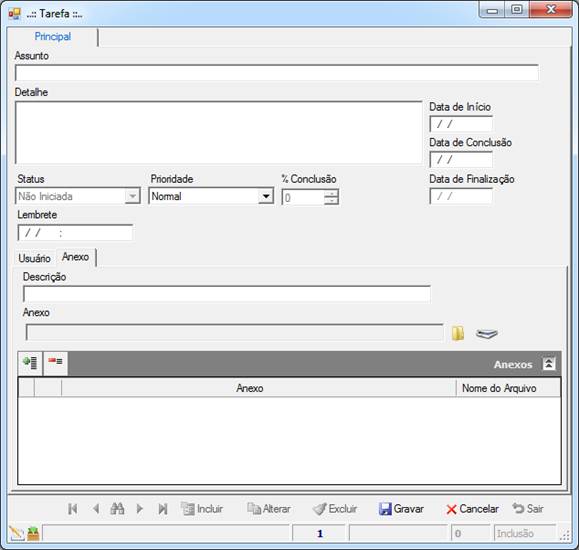Image resolution: width=579 pixels, height=550 pixels.
Task: Click the Data de Conclusão field
Action: [x=461, y=160]
